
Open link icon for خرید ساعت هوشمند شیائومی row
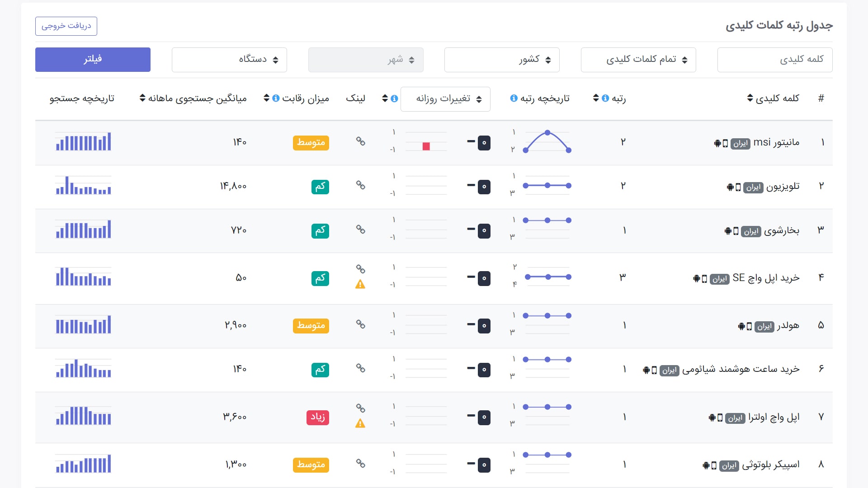[360, 368]
